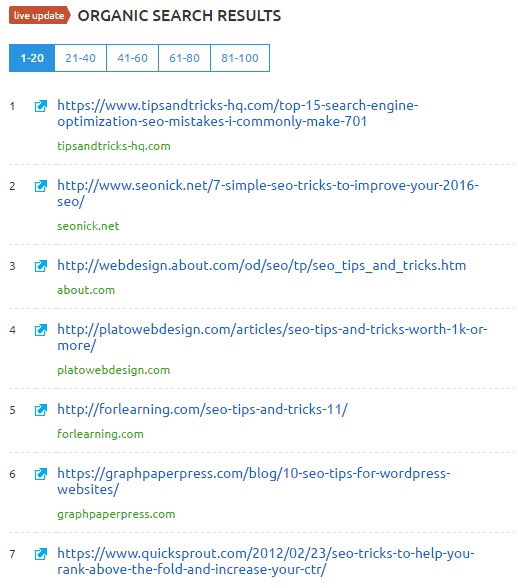The height and width of the screenshot is (588, 518).
Task: Open external link icon for tipsandtricks-hq result
Action: coord(41,106)
